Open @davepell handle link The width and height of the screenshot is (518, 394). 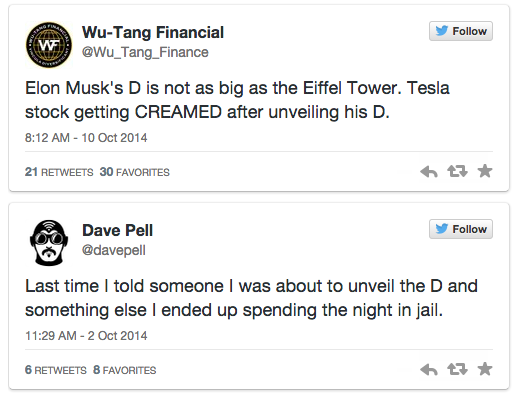pyautogui.click(x=114, y=250)
